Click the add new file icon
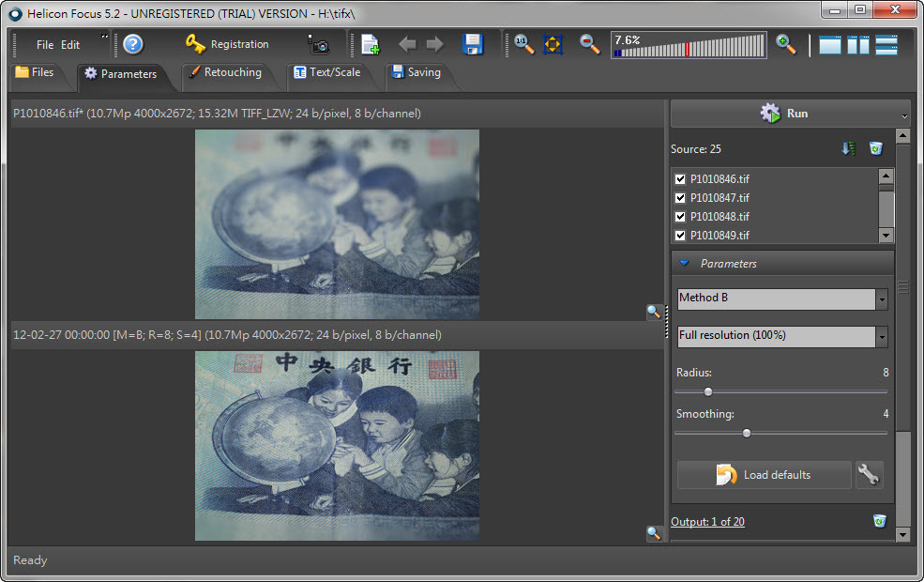Screen dimensions: 924x582 coord(371,44)
